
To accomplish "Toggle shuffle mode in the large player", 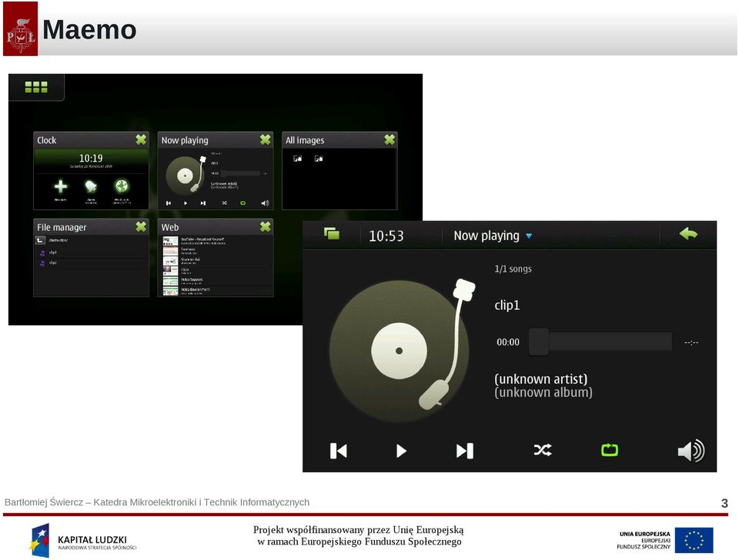I will point(543,450).
